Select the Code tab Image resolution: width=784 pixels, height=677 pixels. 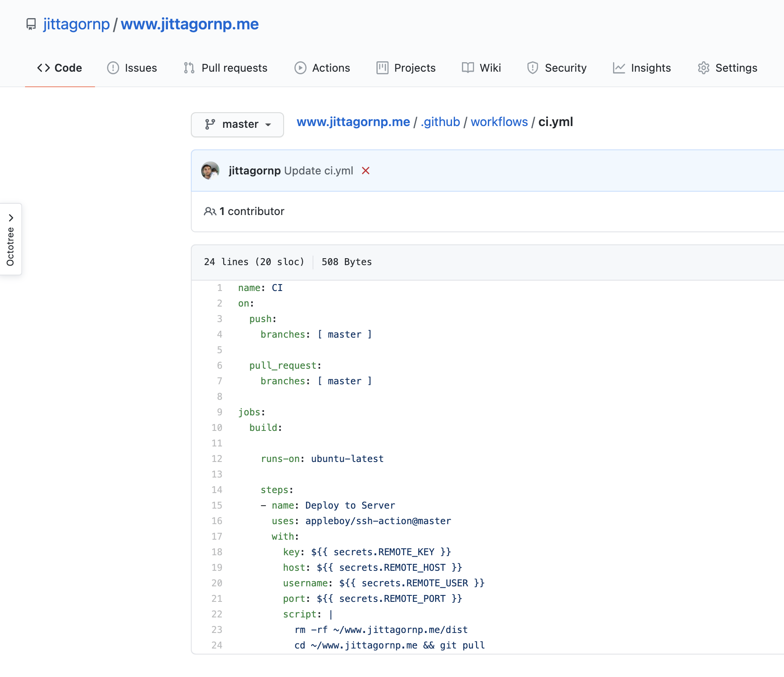point(60,68)
